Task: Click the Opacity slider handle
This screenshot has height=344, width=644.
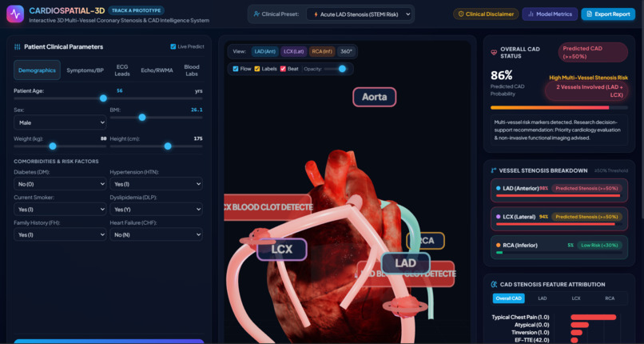Action: click(x=342, y=69)
